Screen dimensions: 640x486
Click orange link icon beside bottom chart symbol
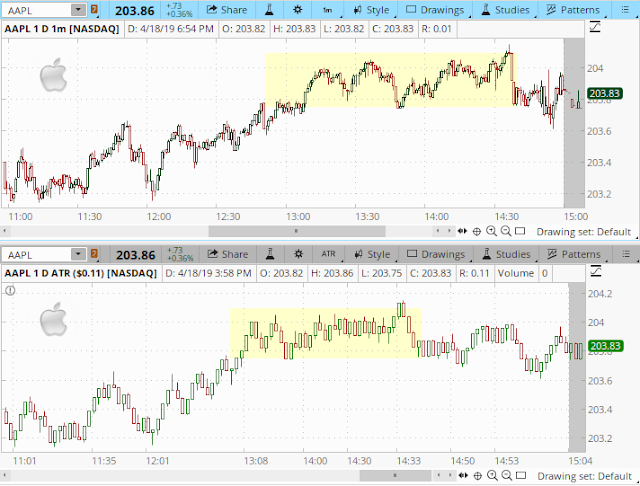(94, 255)
